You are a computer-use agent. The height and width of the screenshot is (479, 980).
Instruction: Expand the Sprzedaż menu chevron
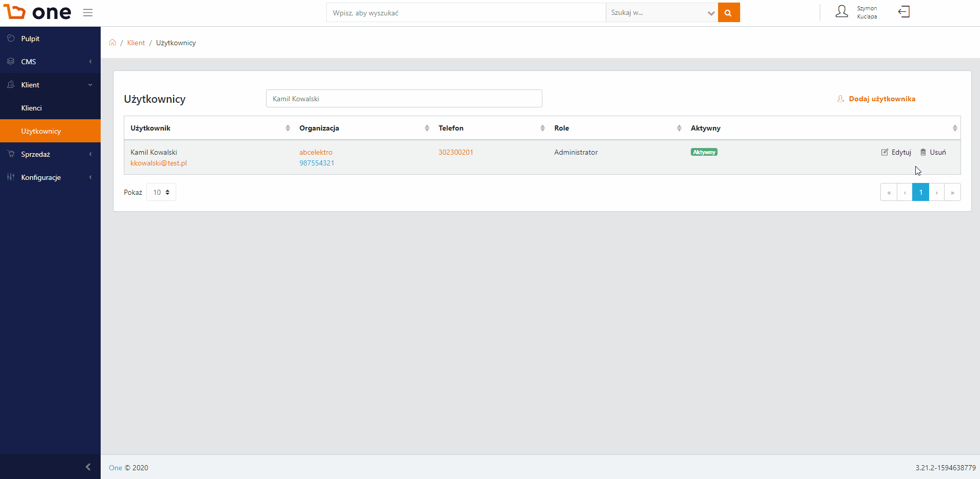(x=90, y=154)
